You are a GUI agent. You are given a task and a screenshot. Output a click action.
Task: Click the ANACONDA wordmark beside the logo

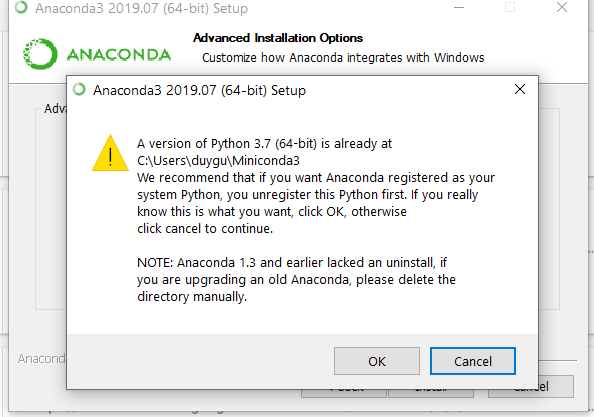click(119, 55)
